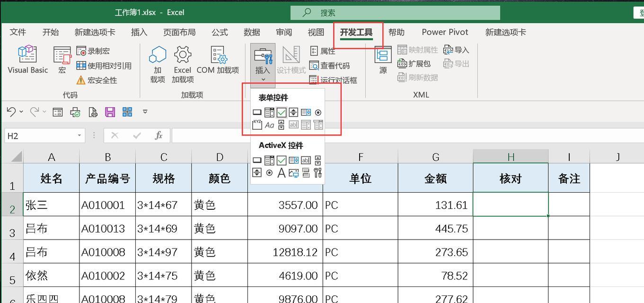Open 属性 control properties
This screenshot has width=644, height=303.
[x=322, y=51]
